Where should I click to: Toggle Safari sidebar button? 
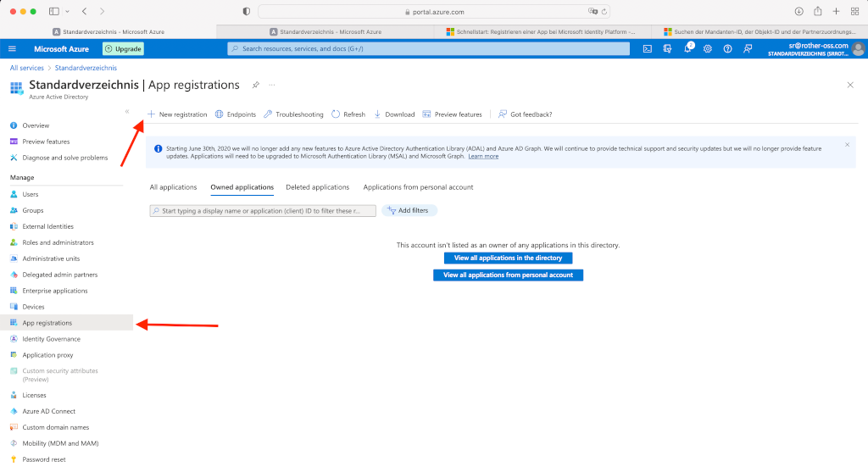(54, 11)
